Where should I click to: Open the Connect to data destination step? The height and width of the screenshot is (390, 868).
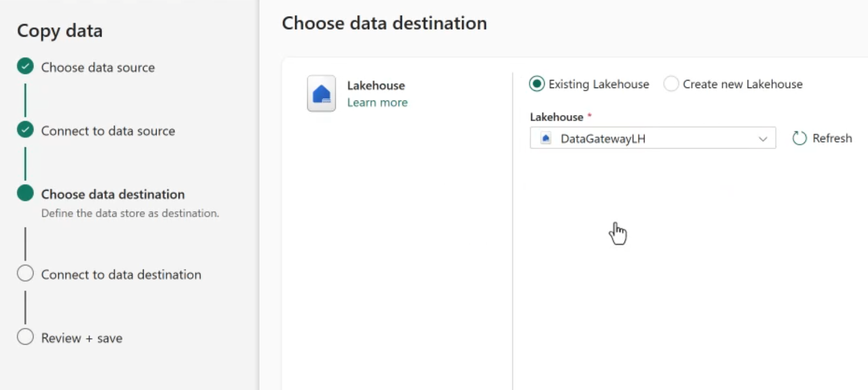pos(121,274)
